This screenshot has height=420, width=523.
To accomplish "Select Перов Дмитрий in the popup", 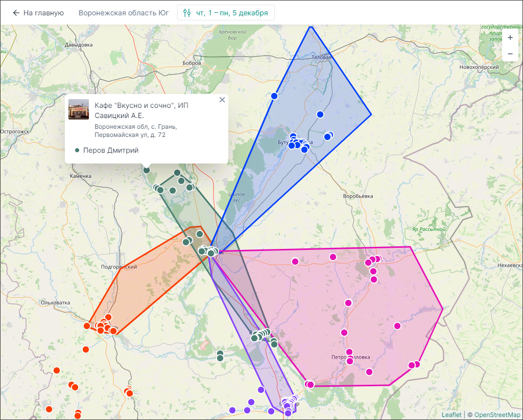I will tap(110, 150).
